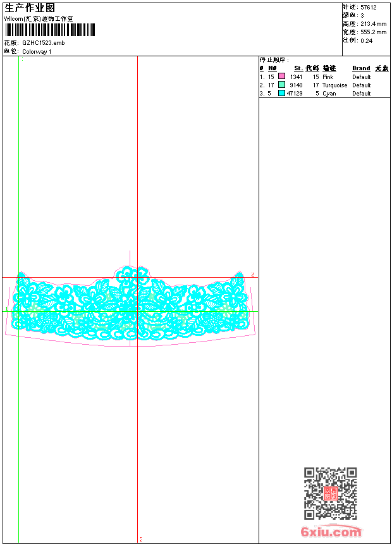Click the 'Pink' description text

(x=328, y=77)
